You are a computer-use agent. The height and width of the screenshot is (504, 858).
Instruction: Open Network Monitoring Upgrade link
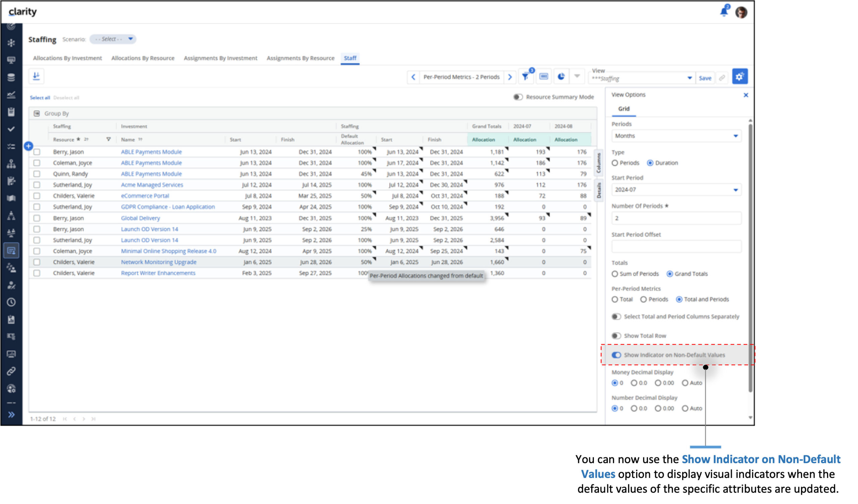[159, 262]
